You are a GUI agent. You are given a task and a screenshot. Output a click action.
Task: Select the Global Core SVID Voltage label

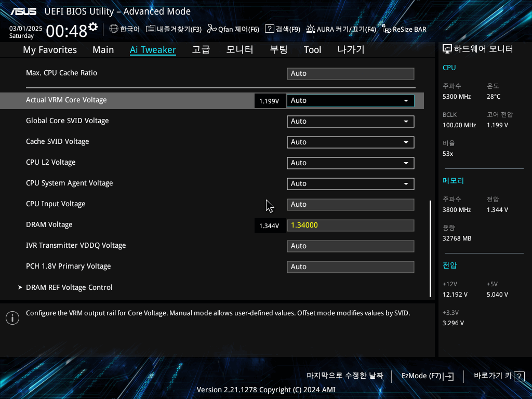coord(68,121)
